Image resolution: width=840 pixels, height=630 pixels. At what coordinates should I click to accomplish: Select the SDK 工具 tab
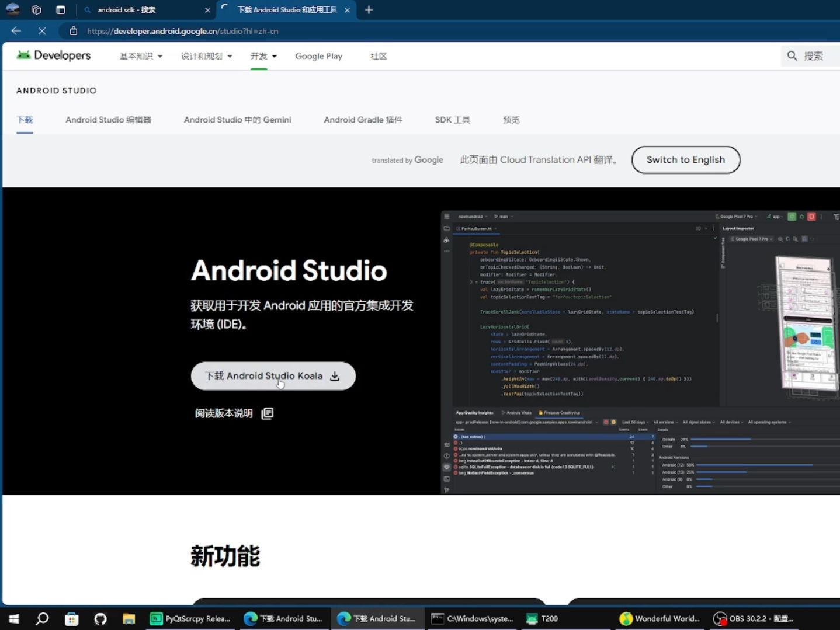[x=453, y=120]
